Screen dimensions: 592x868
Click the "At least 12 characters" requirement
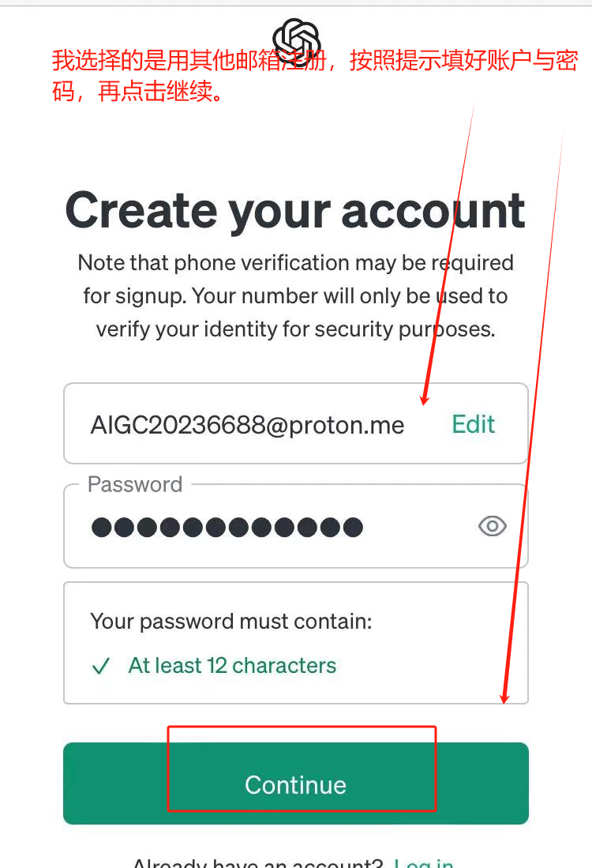click(232, 665)
